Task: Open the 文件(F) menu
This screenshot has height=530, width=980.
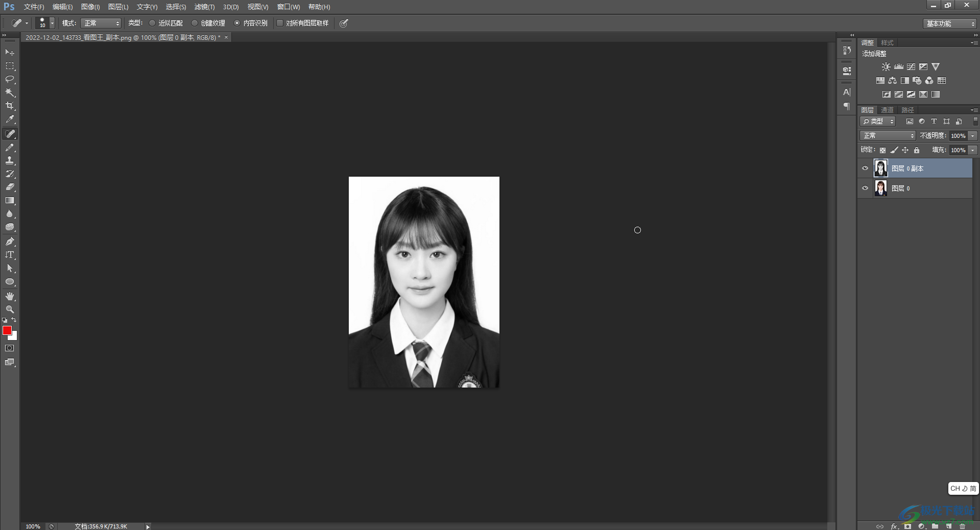Action: coord(34,7)
